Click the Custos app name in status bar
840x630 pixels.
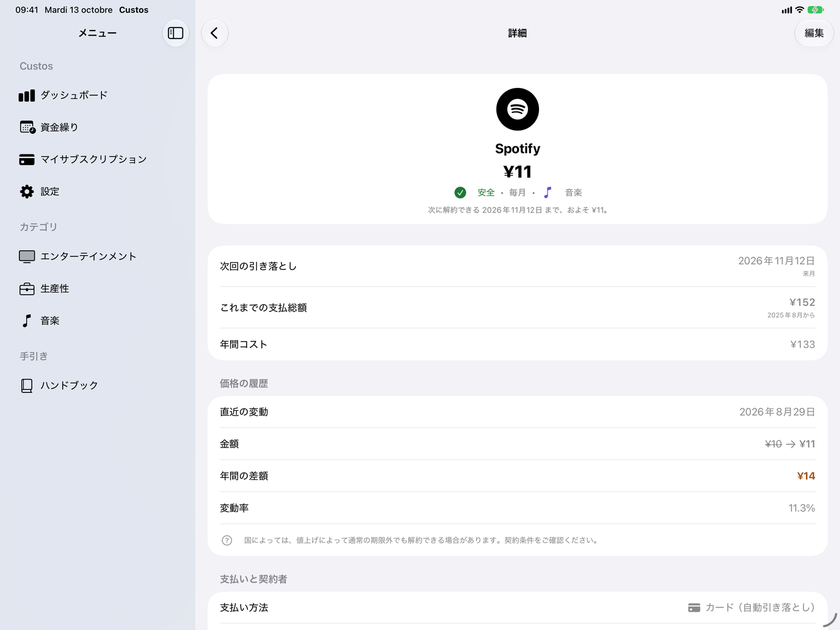click(x=134, y=10)
